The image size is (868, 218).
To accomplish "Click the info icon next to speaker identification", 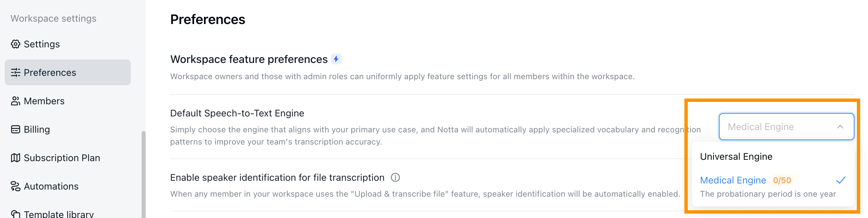I will tap(395, 177).
